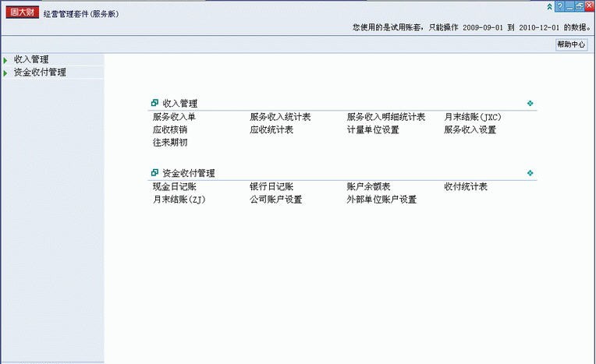Select 收入管理 in the left navigation
Image resolution: width=596 pixels, height=364 pixels.
click(x=31, y=60)
